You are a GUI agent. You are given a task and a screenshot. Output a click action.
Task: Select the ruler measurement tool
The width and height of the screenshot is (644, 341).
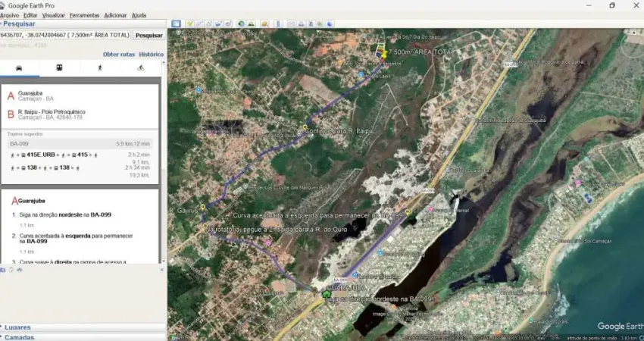(279, 24)
